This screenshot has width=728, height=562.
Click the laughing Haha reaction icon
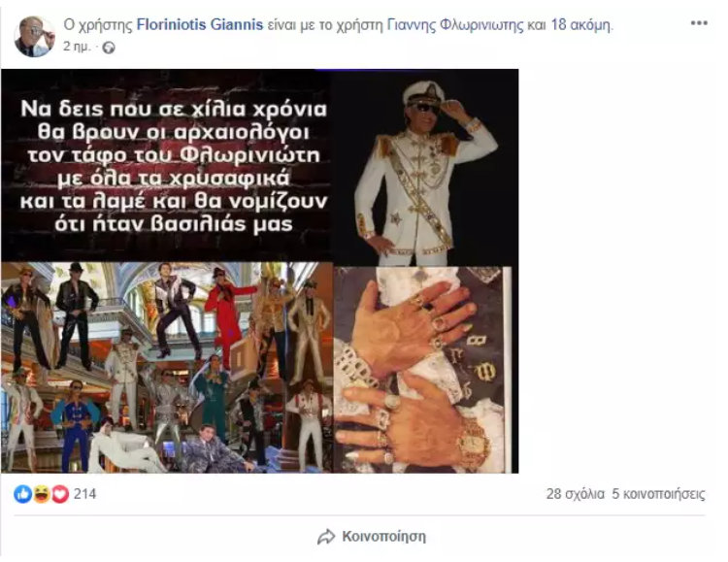pyautogui.click(x=42, y=494)
